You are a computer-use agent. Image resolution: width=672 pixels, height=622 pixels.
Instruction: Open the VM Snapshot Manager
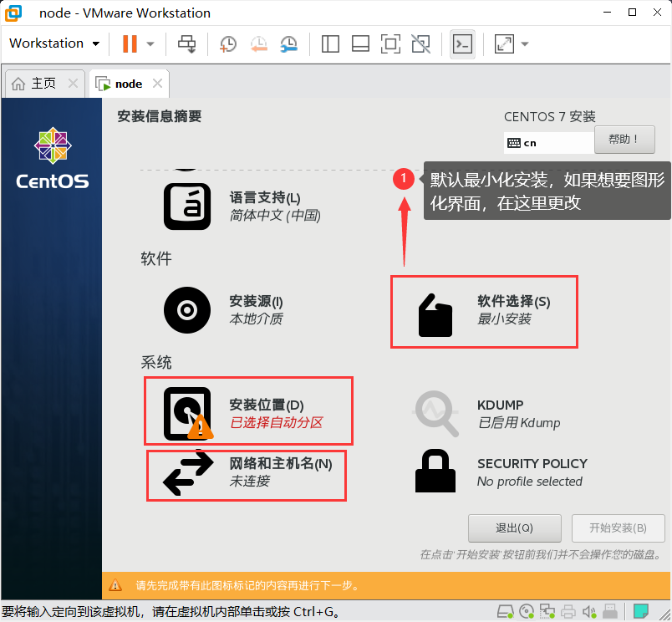click(289, 43)
